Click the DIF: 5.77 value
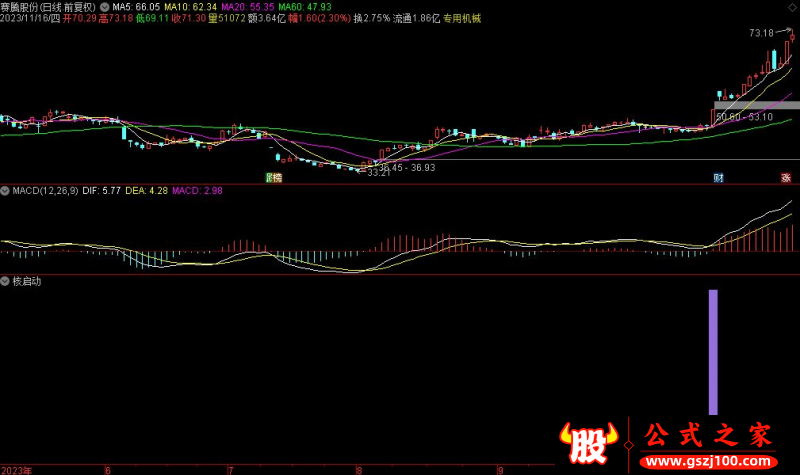The width and height of the screenshot is (800, 475). coord(102,191)
